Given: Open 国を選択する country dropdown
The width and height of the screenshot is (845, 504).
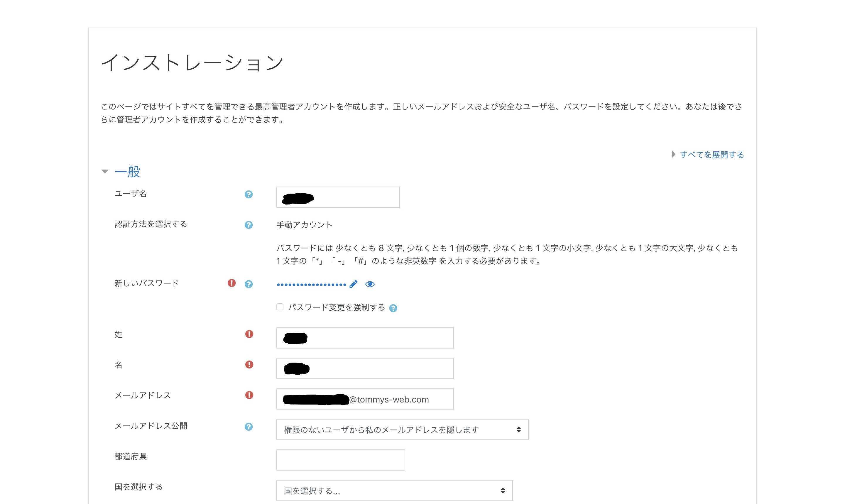Looking at the screenshot, I should point(394,491).
